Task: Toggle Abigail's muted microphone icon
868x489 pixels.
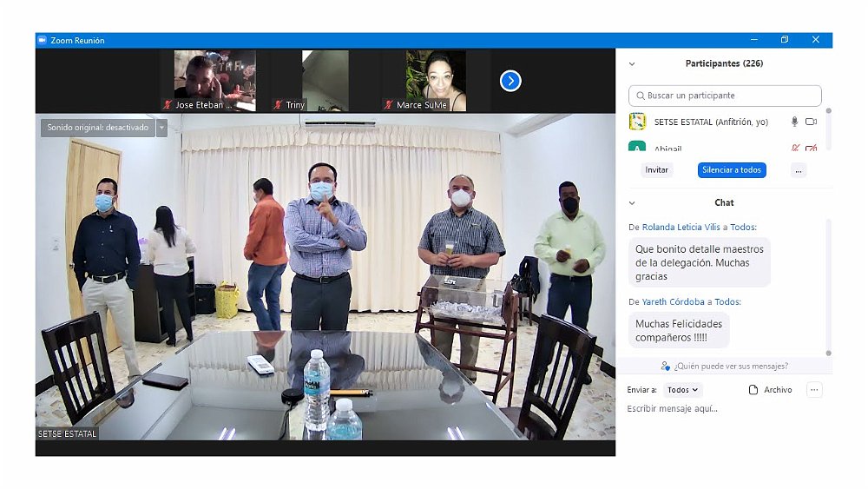Action: coord(794,149)
